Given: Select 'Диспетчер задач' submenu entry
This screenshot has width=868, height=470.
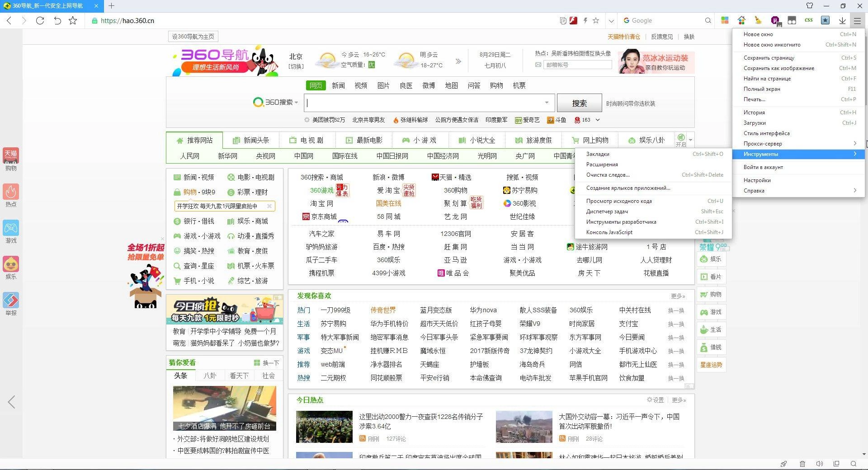Looking at the screenshot, I should 653,211.
